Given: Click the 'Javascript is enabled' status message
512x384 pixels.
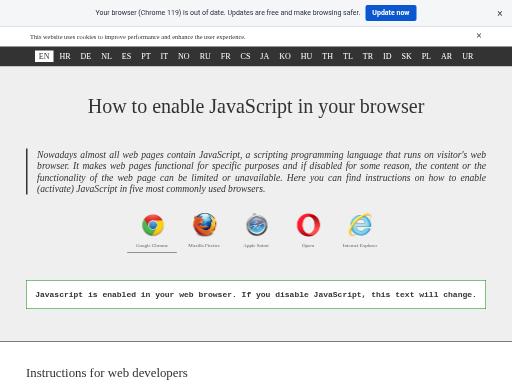Looking at the screenshot, I should pyautogui.click(x=256, y=295).
